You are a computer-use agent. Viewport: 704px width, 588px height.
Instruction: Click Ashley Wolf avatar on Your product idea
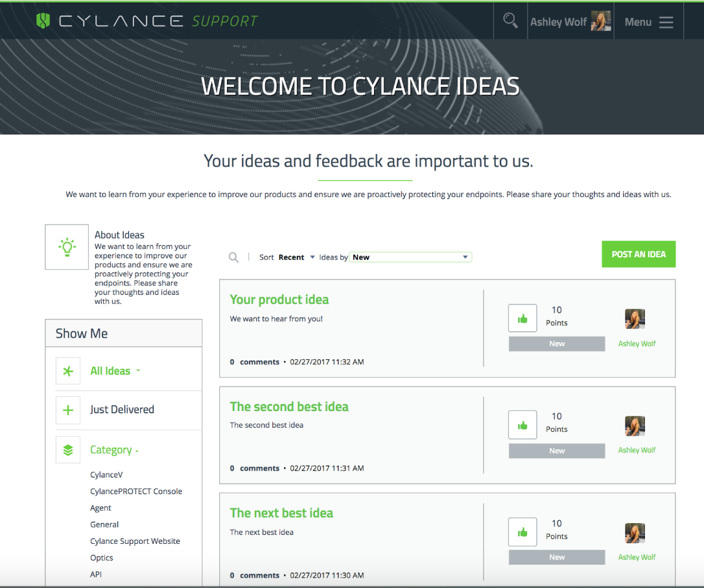[635, 319]
